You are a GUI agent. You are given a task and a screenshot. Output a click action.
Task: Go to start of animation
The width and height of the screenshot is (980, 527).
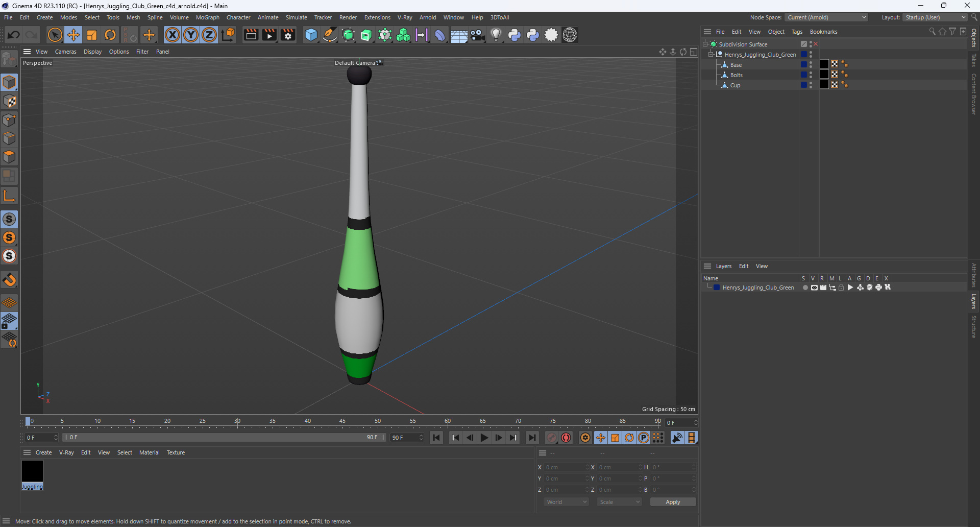point(436,438)
